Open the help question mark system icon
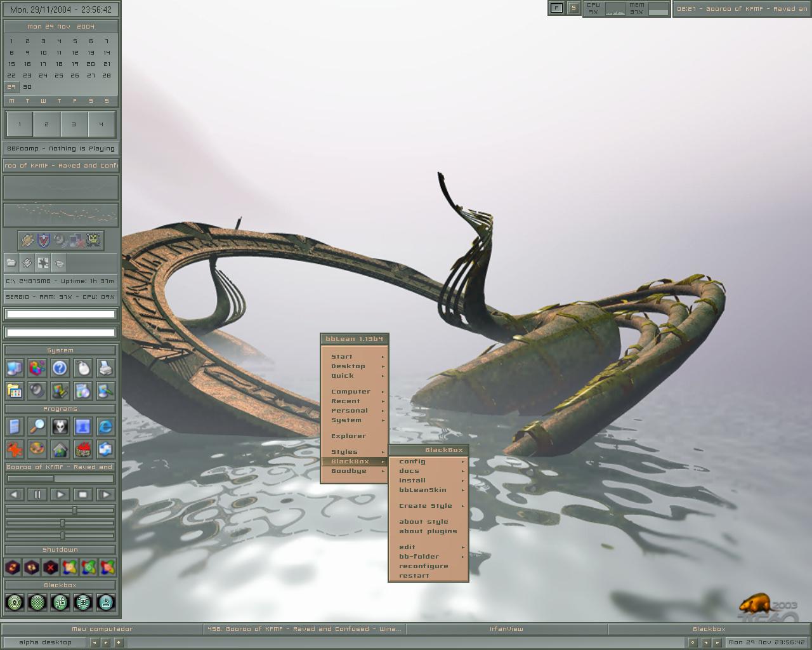The width and height of the screenshot is (812, 650). point(60,368)
